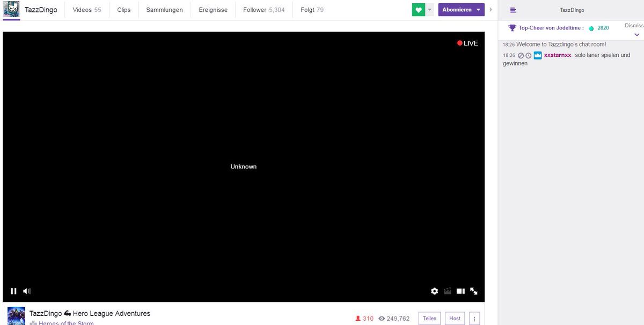Open the follow notification dropdown arrow

pyautogui.click(x=429, y=10)
